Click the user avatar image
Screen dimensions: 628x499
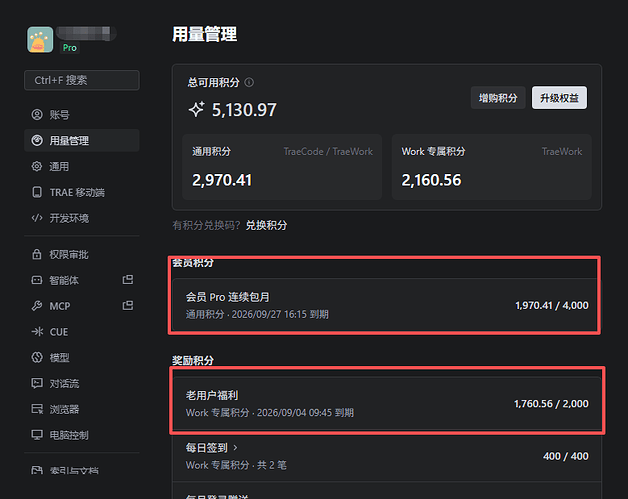pyautogui.click(x=40, y=40)
